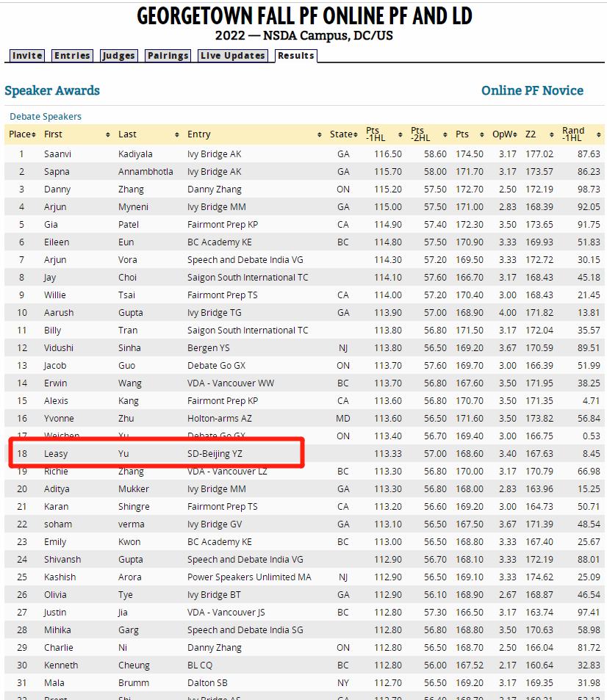The height and width of the screenshot is (700, 607).
Task: Sort by Pts -1HL column arrows
Action: (400, 134)
